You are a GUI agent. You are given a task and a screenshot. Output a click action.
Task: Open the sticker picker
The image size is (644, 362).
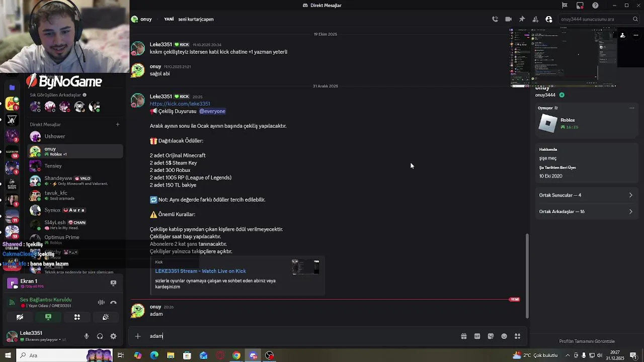pyautogui.click(x=491, y=336)
